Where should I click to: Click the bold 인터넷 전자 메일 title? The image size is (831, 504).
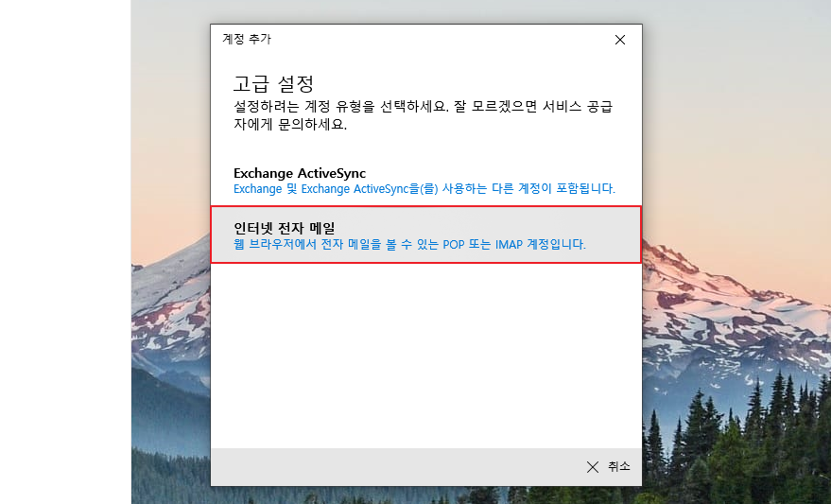coord(285,228)
